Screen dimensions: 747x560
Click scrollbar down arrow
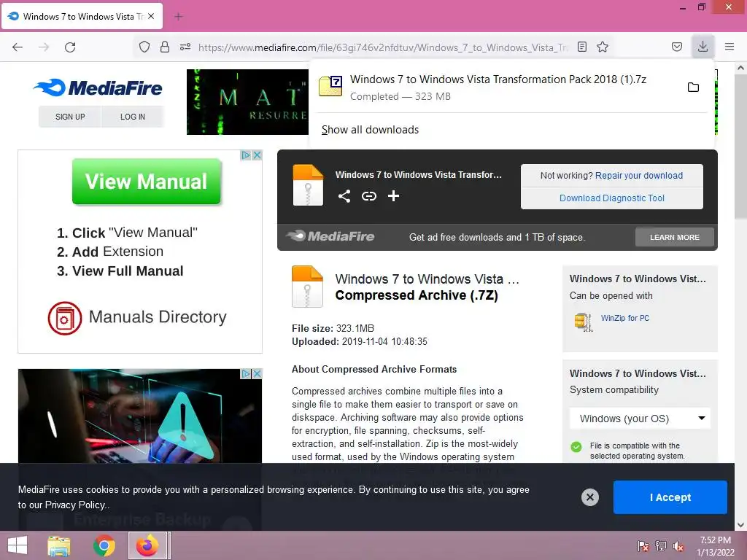[740, 525]
